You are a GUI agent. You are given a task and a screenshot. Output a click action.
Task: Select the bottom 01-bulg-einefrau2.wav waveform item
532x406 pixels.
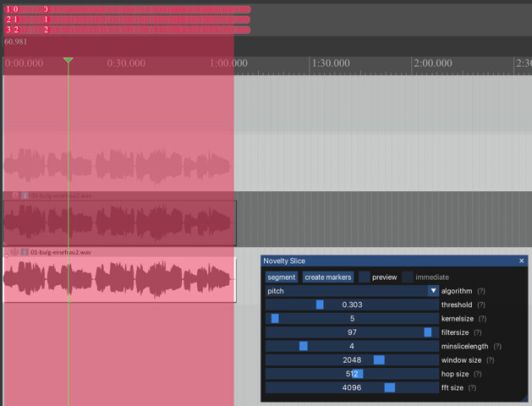[119, 279]
